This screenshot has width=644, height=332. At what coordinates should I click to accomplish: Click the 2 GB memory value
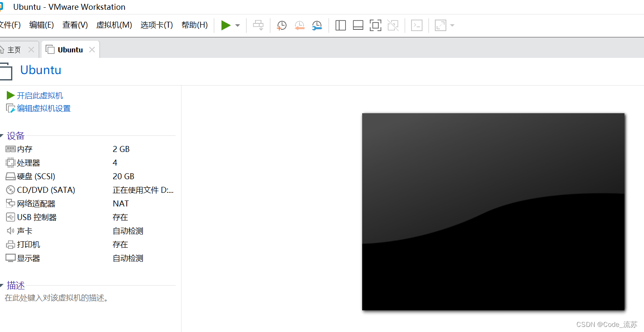121,149
